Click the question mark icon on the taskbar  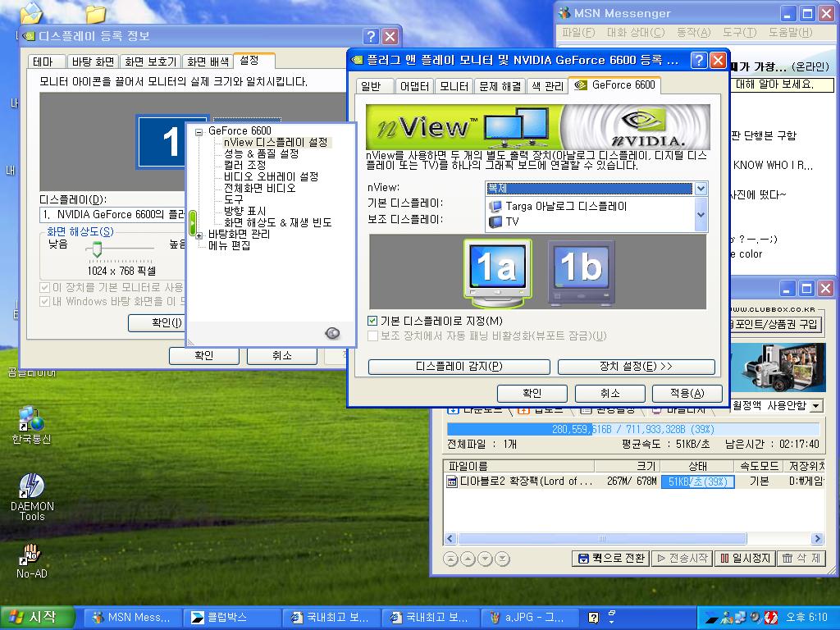coord(593,617)
